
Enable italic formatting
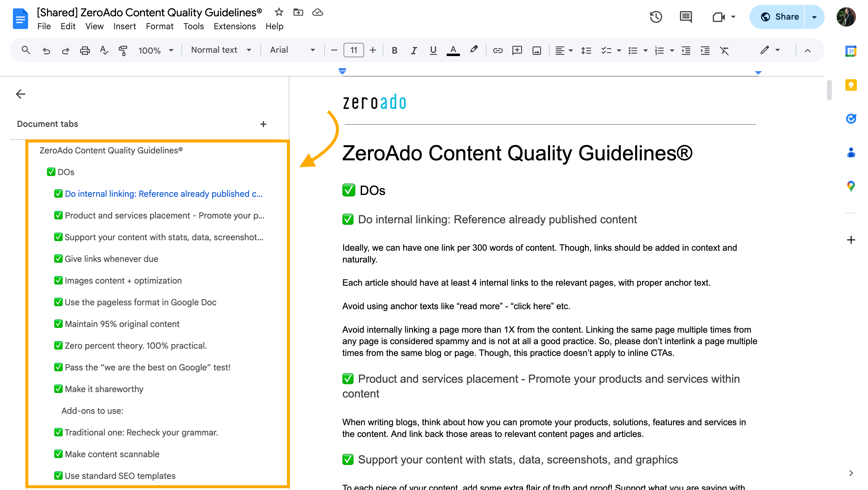[414, 50]
